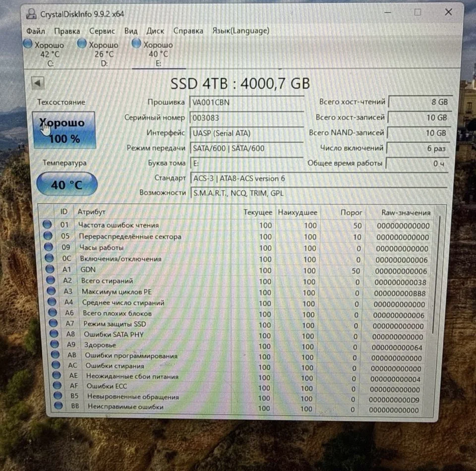476x471 pixels.
Task: Click the 40 °C temperature button
Action: (67, 184)
